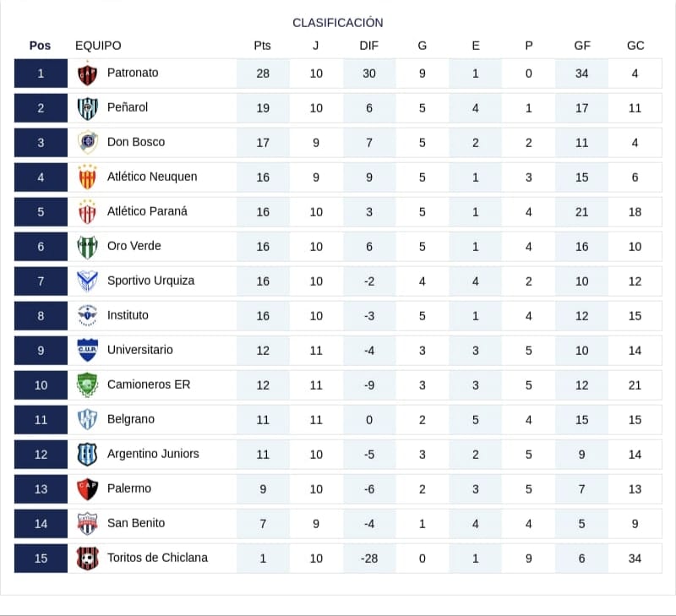Viewport: 676px width, 616px height.
Task: Click the Oro Verde green striped badge
Action: click(88, 247)
